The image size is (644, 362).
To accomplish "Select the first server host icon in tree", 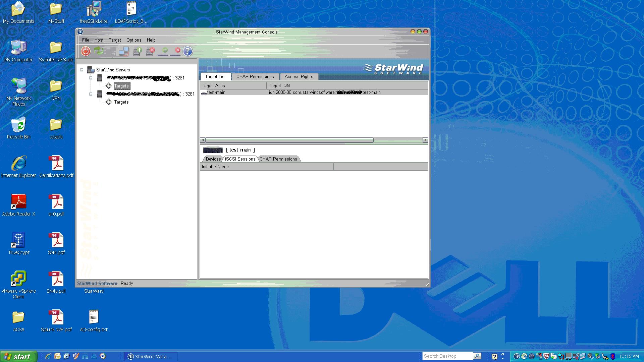I will click(x=100, y=78).
